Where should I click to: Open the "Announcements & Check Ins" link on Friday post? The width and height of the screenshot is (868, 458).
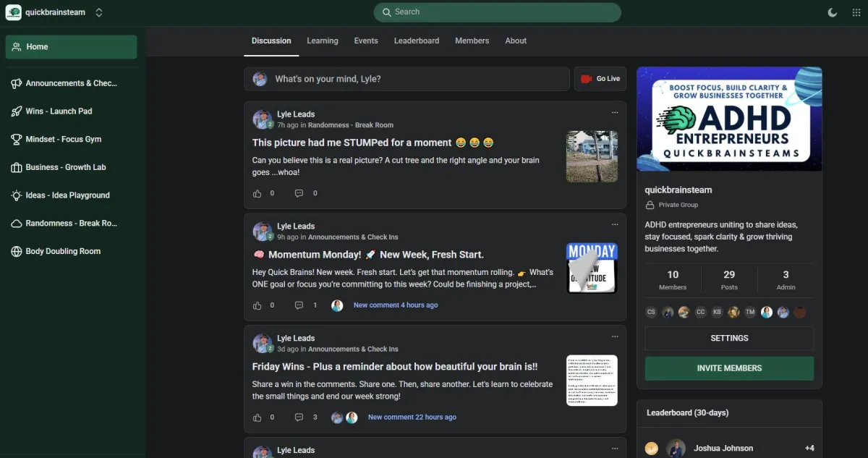(x=353, y=349)
